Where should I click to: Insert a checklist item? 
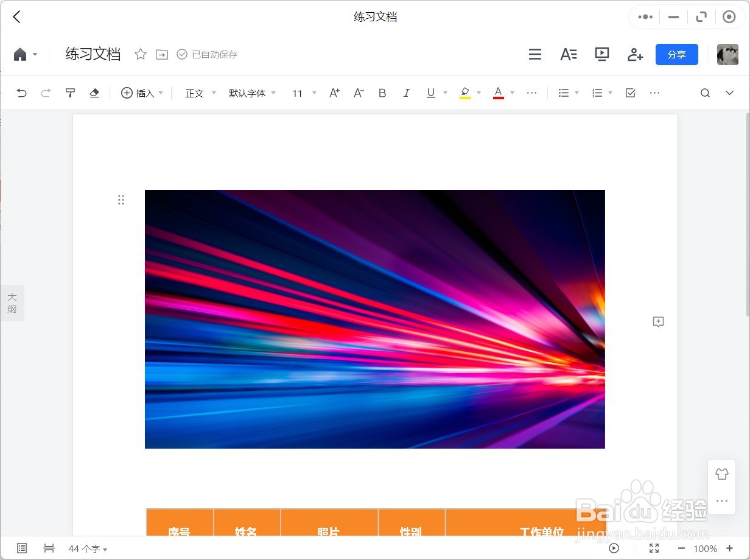pos(630,93)
